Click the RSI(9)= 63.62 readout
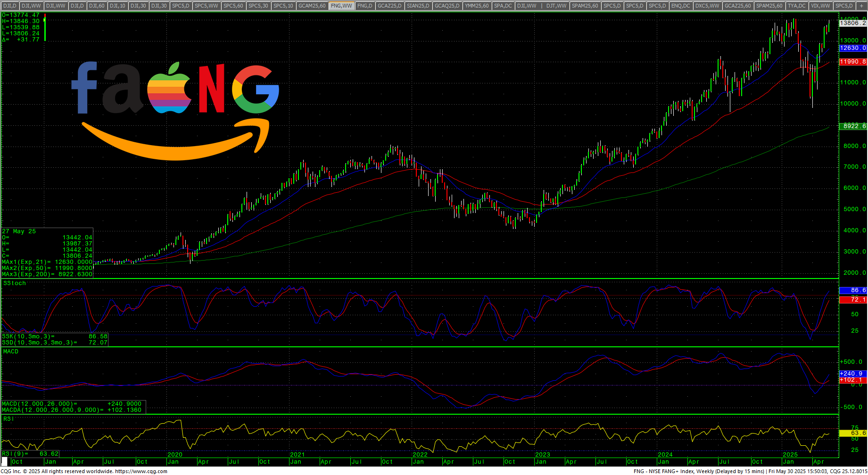 point(30,454)
